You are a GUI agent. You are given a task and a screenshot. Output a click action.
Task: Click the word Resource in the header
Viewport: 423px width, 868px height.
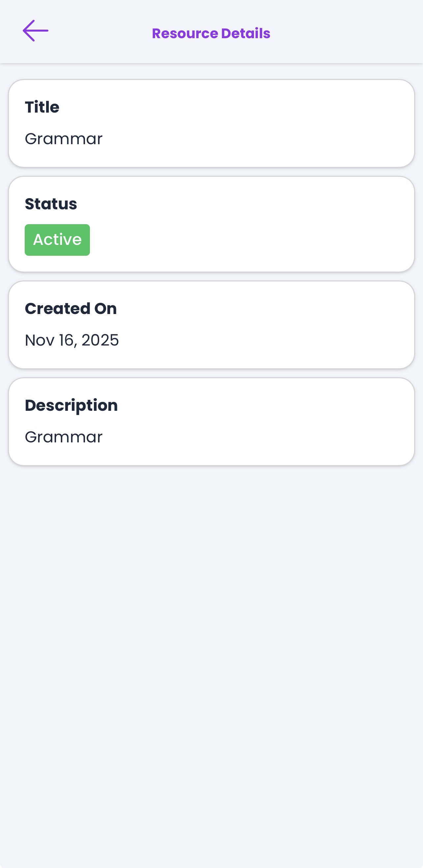[185, 33]
